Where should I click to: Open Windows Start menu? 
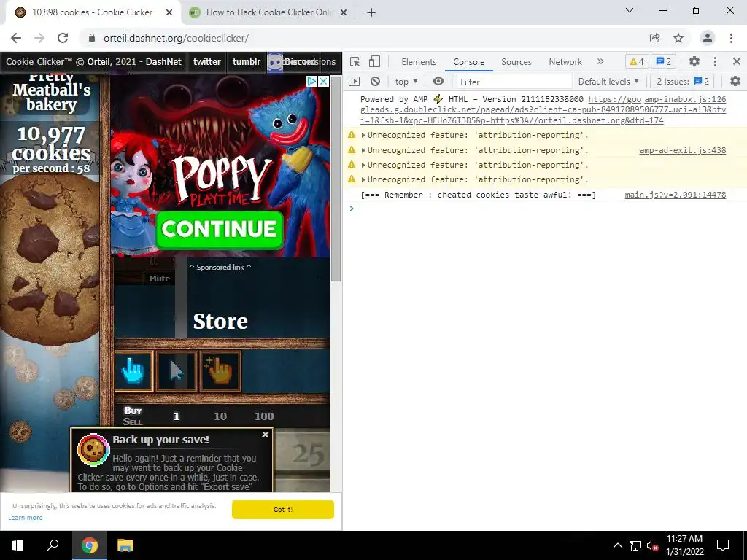[x=18, y=545]
